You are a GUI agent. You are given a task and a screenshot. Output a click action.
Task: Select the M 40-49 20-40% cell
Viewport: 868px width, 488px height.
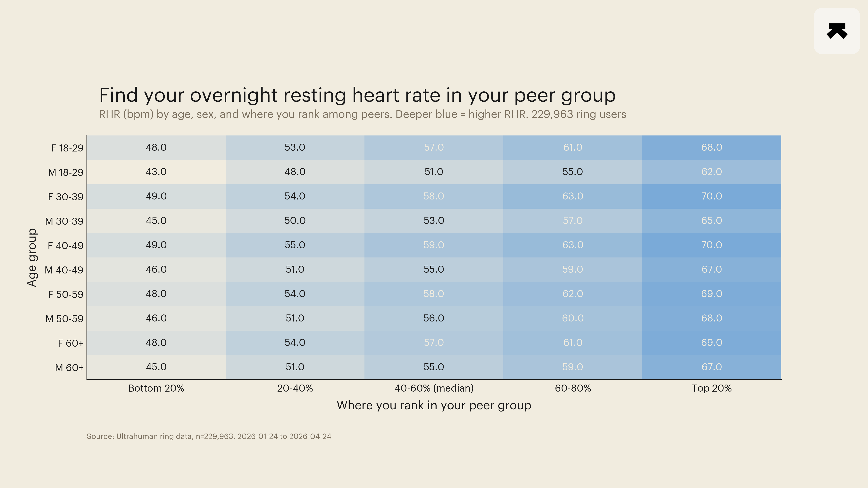[295, 270]
